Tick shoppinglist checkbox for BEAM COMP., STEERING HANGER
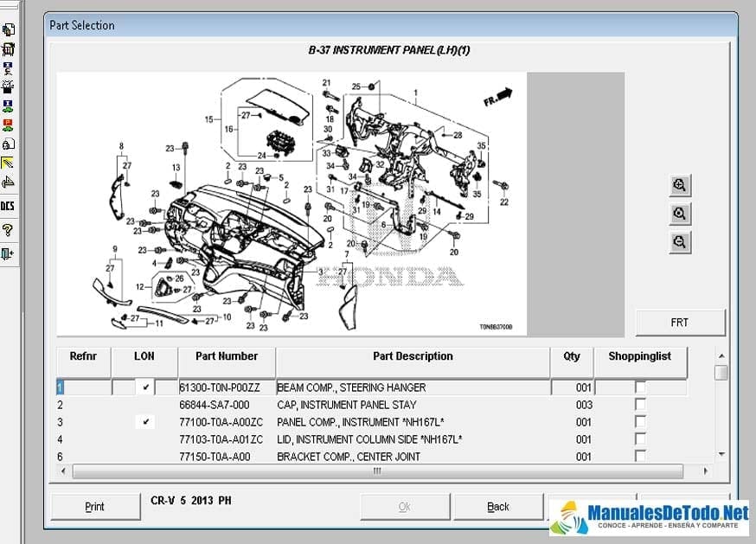The image size is (756, 544). (640, 387)
